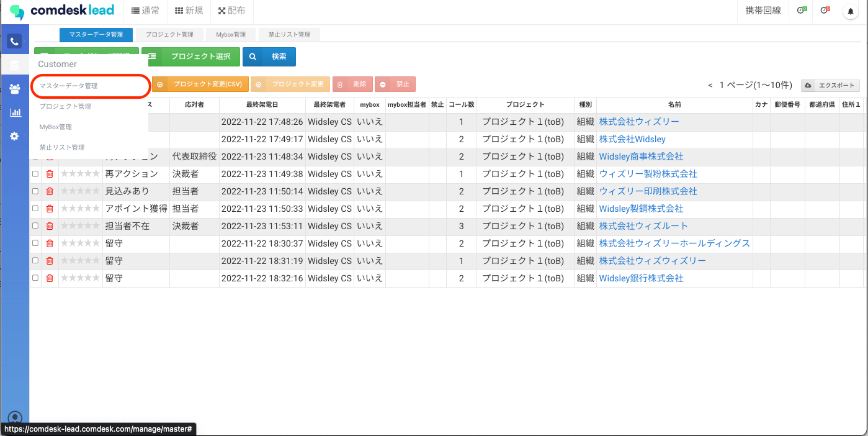Open the user profile icon at sidebar bottom
868x436 pixels.
click(14, 418)
